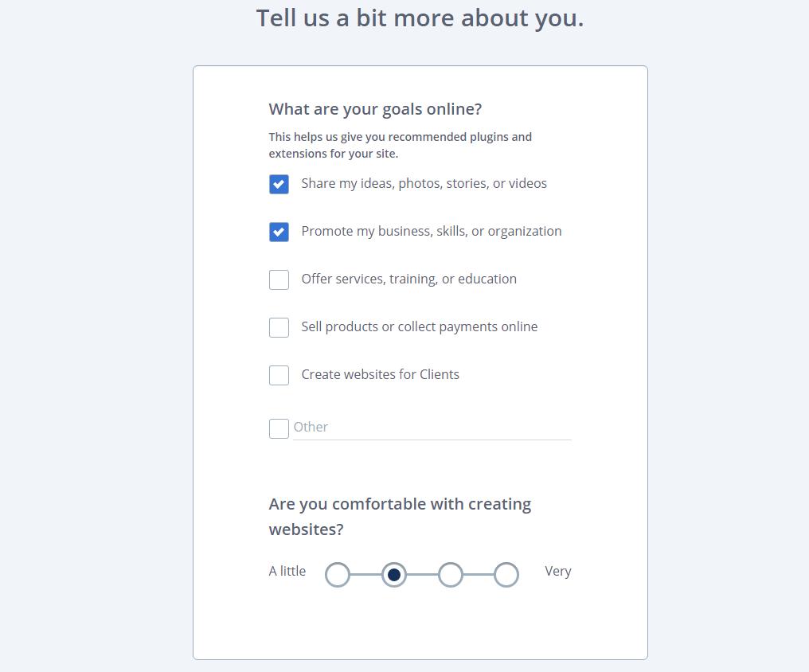Click inside the 'Other' text field
This screenshot has width=809, height=672.
pos(430,428)
